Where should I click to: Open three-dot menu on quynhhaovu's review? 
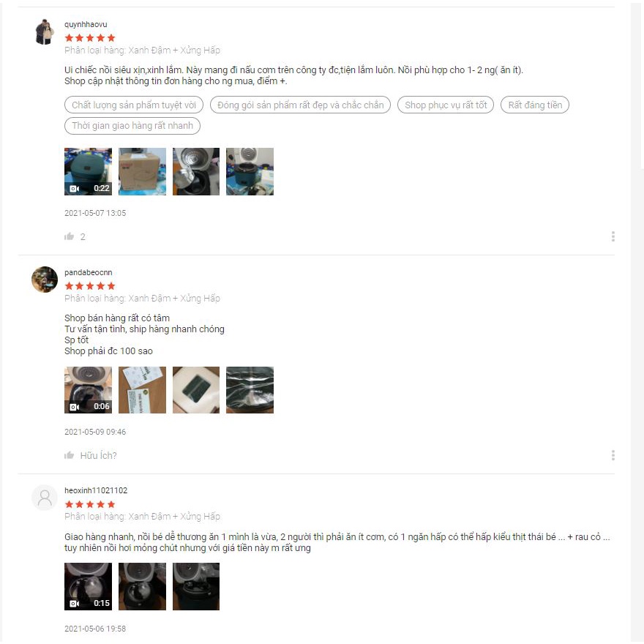[x=613, y=236]
